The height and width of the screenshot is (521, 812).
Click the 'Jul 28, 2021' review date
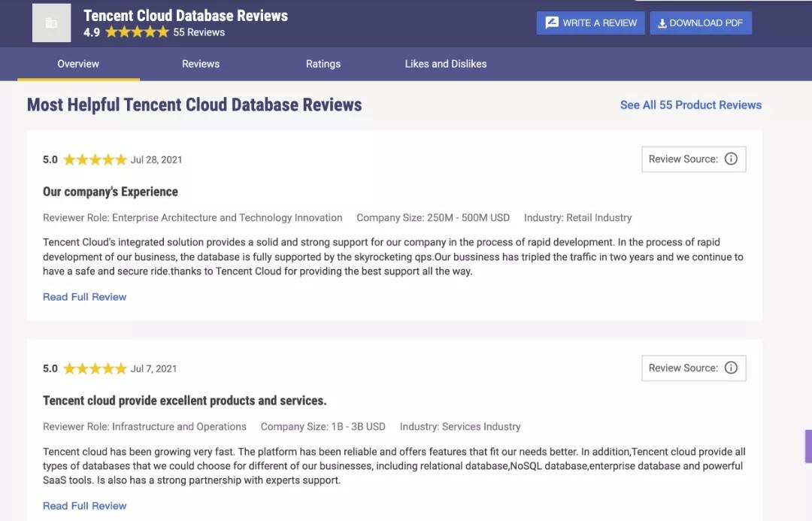(x=156, y=159)
